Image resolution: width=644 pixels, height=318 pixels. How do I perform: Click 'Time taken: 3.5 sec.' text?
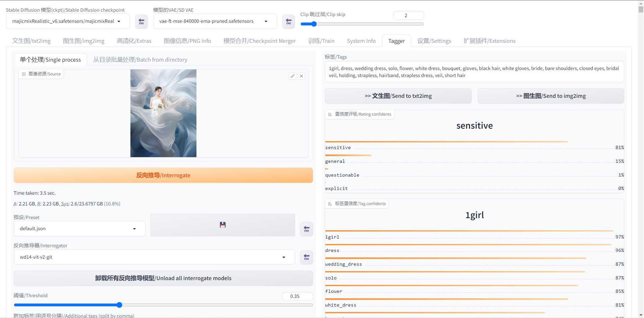coord(35,193)
